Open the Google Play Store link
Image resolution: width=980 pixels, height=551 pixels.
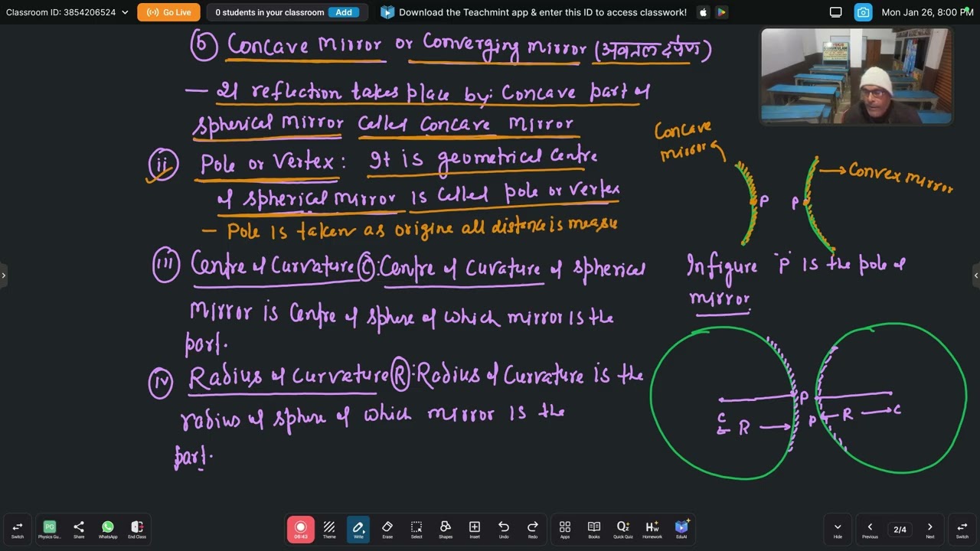[x=721, y=12]
